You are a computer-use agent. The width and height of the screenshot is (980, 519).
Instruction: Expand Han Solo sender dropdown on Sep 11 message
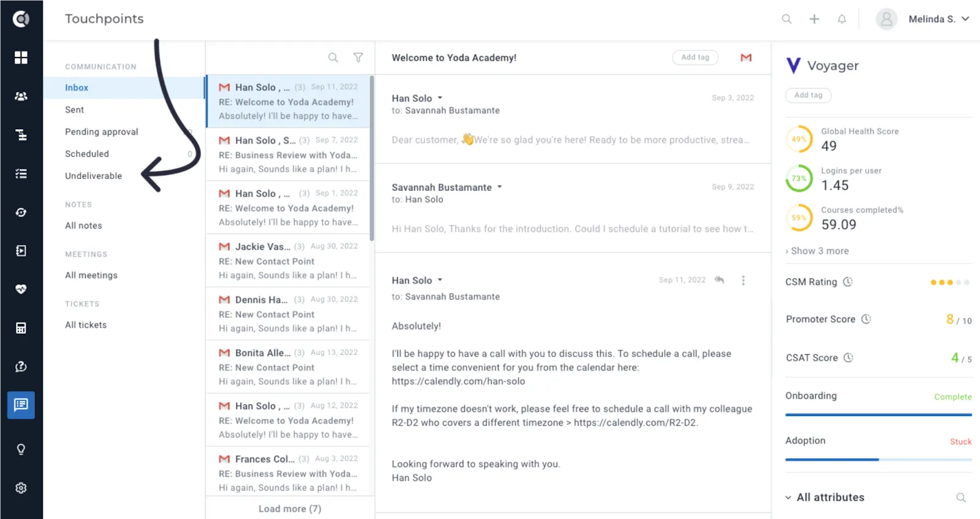[440, 280]
